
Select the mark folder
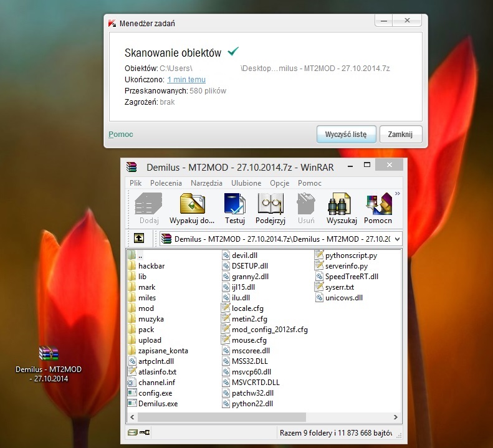pyautogui.click(x=142, y=287)
